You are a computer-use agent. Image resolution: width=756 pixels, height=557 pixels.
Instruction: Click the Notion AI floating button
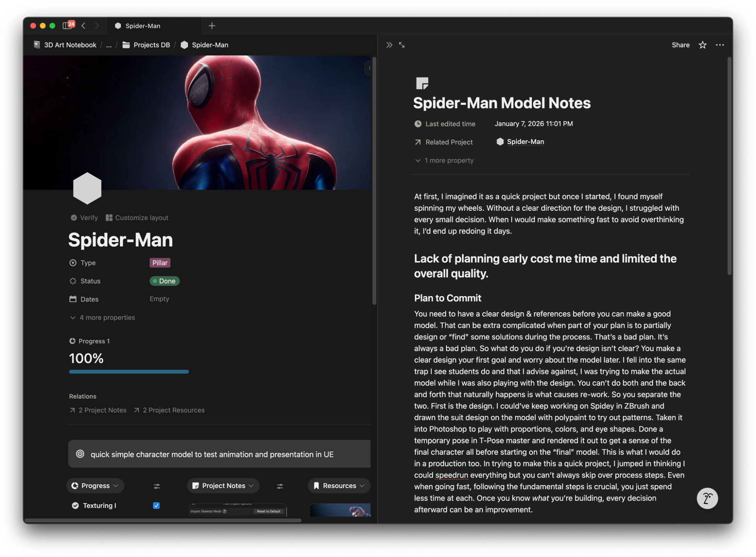coord(707,498)
